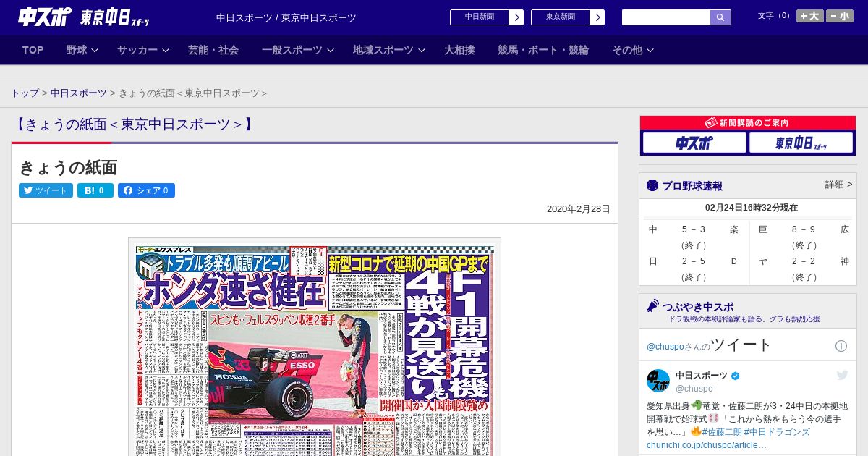Screen dimensions: 868x456
Task: Open the 大相撲 navigation item
Action: 459,50
